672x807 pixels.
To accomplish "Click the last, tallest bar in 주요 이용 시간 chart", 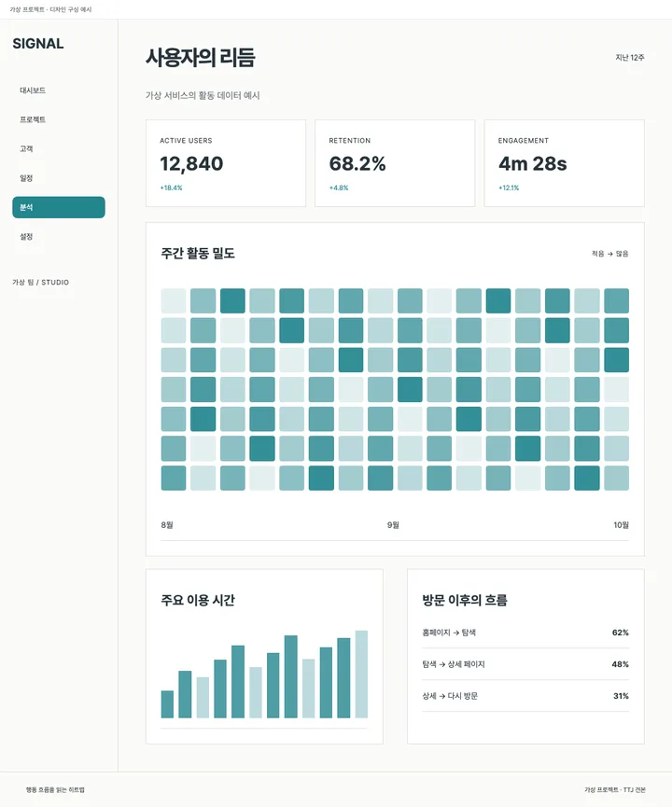I will click(x=361, y=675).
